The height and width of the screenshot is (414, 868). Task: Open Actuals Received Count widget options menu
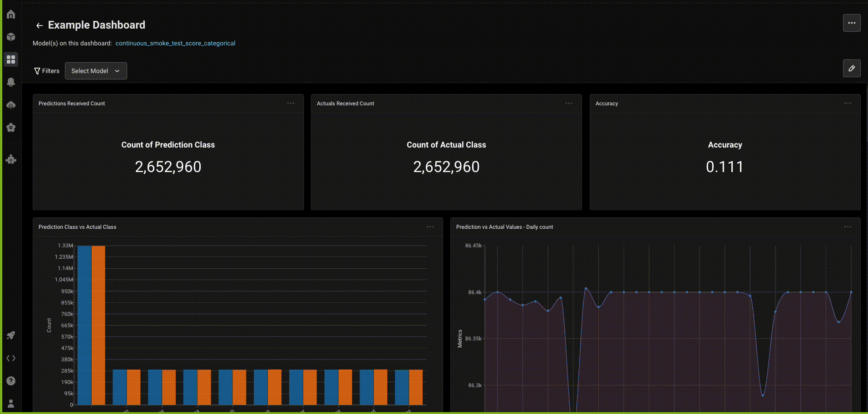569,103
